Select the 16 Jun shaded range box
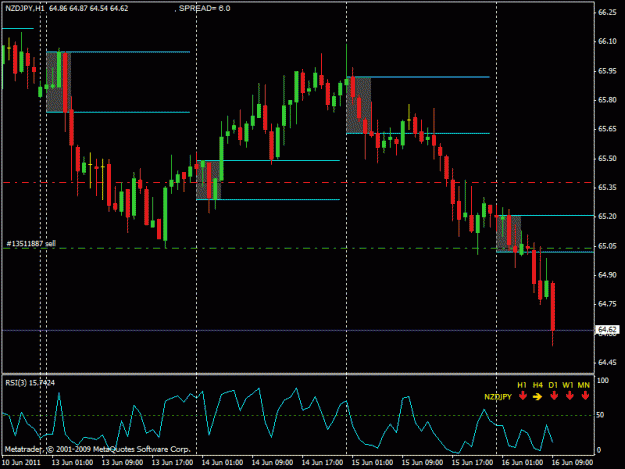Image resolution: width=625 pixels, height=469 pixels. [509, 234]
